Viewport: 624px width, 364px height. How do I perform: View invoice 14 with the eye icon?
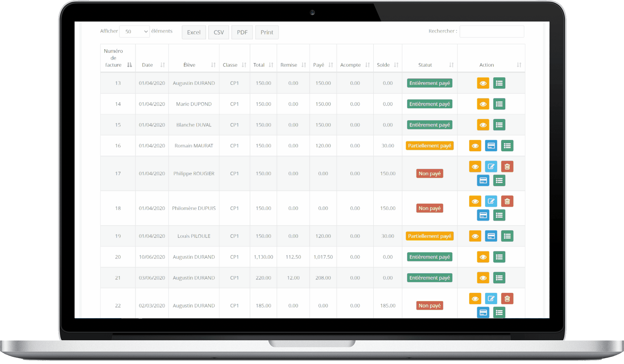[483, 104]
